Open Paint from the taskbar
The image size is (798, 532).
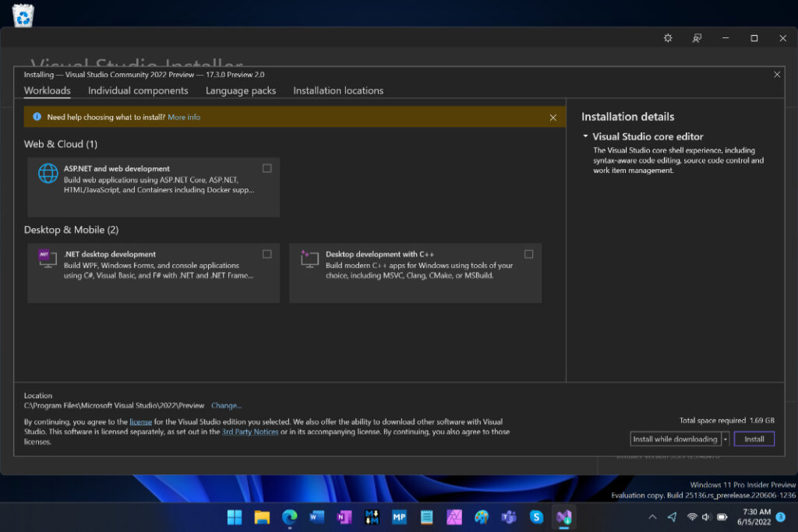click(x=482, y=517)
